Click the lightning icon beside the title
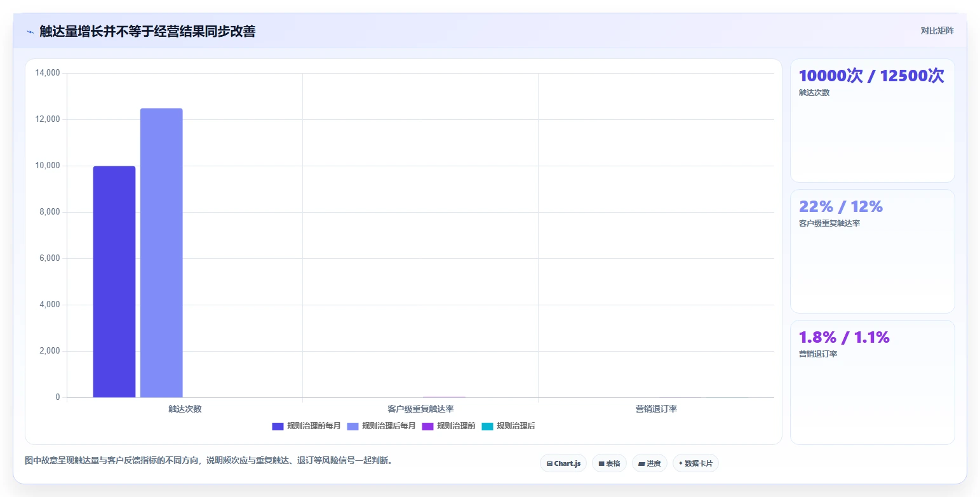 pyautogui.click(x=30, y=32)
